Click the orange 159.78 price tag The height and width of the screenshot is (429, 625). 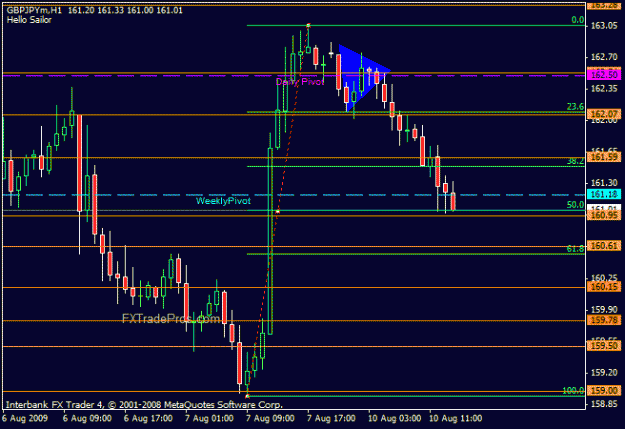point(604,320)
